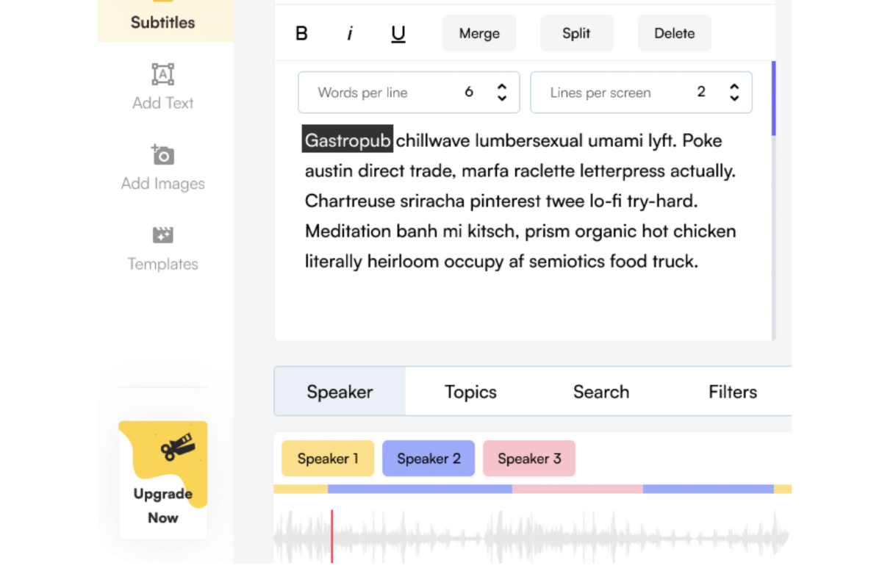Click the Add Images label
This screenshot has height=588, width=882.
click(x=163, y=184)
